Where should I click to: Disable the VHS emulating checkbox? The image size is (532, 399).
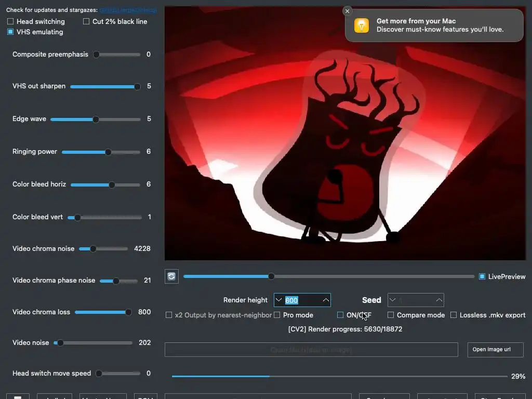pos(10,32)
